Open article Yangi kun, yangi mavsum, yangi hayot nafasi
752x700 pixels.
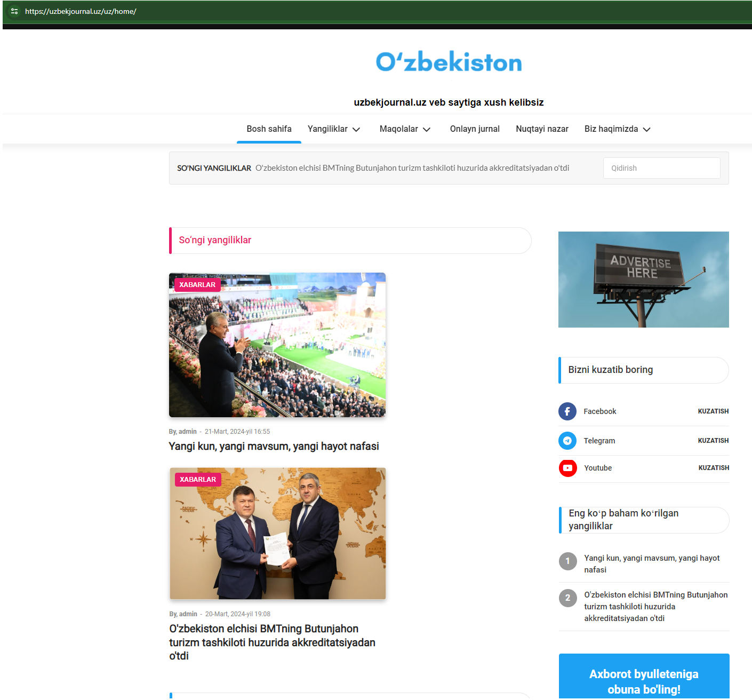point(274,446)
